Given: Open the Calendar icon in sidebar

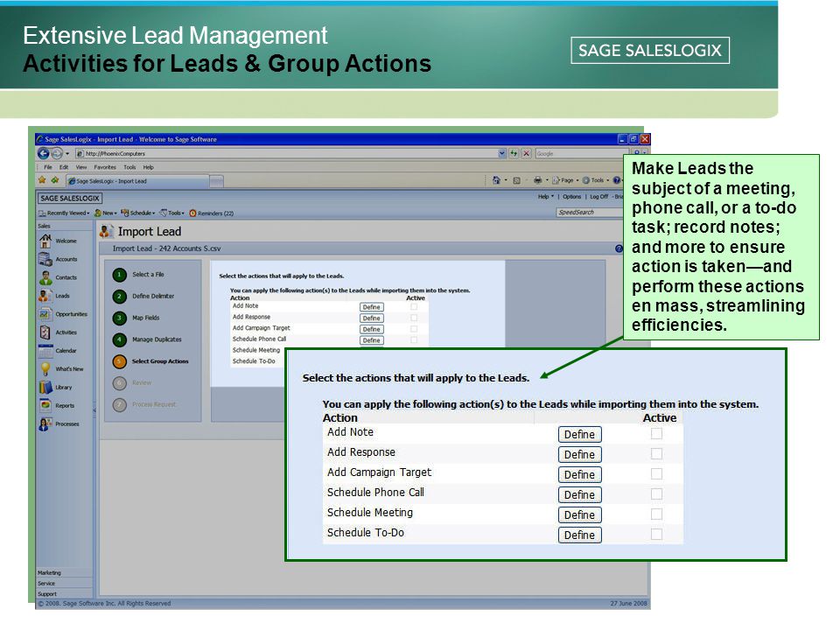Looking at the screenshot, I should 45,351.
